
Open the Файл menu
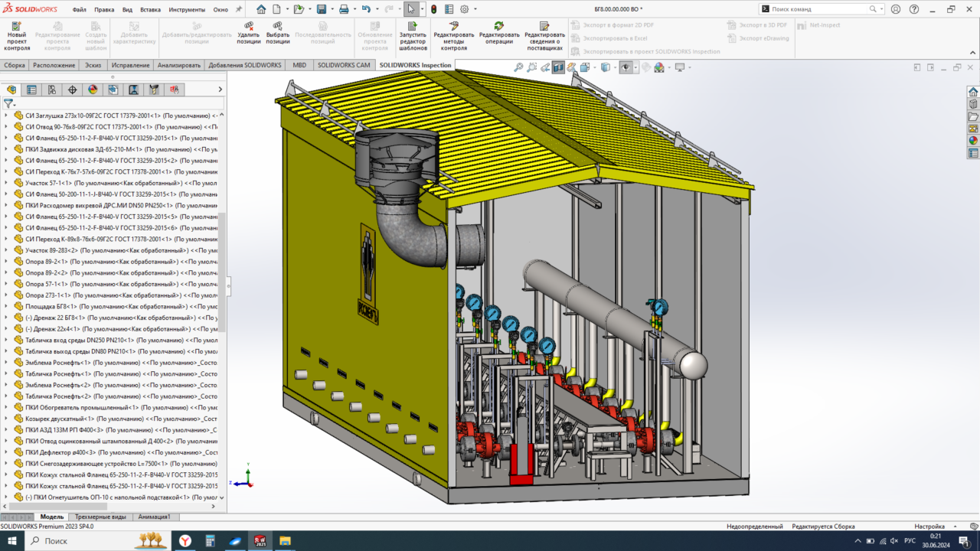pyautogui.click(x=79, y=10)
